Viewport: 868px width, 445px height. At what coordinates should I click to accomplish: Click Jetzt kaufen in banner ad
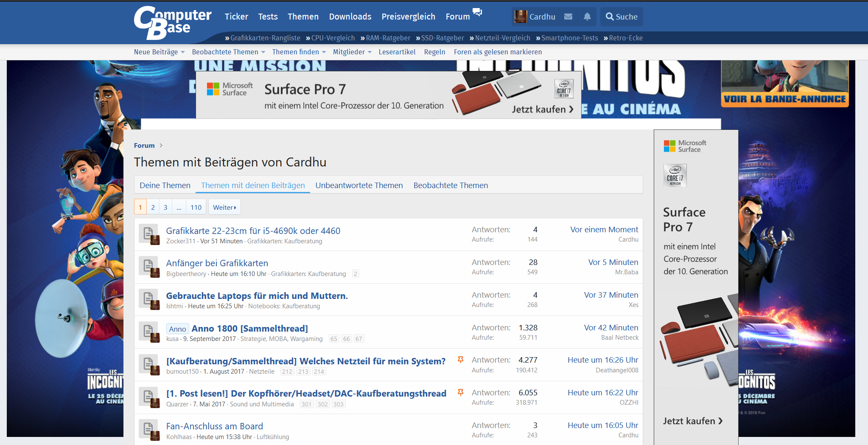point(543,109)
